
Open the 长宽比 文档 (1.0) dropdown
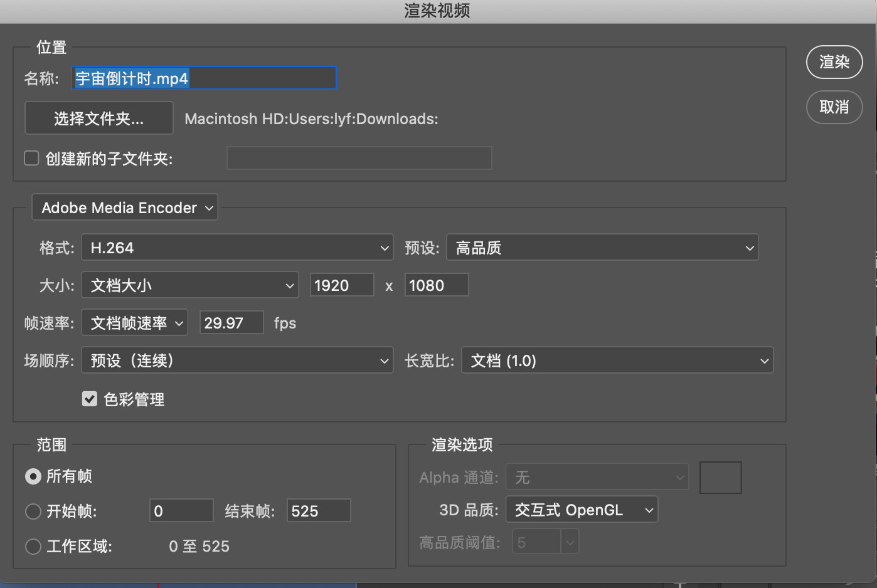(x=617, y=360)
